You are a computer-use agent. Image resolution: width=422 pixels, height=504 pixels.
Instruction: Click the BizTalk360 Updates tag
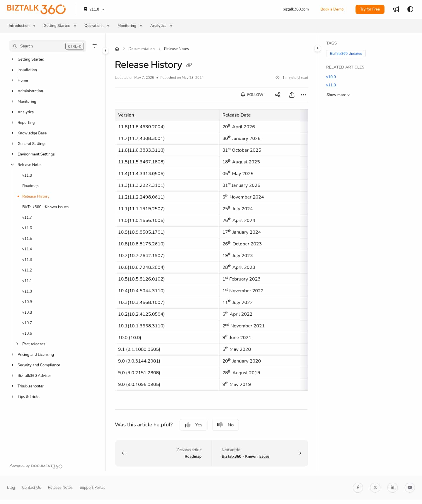coord(346,54)
